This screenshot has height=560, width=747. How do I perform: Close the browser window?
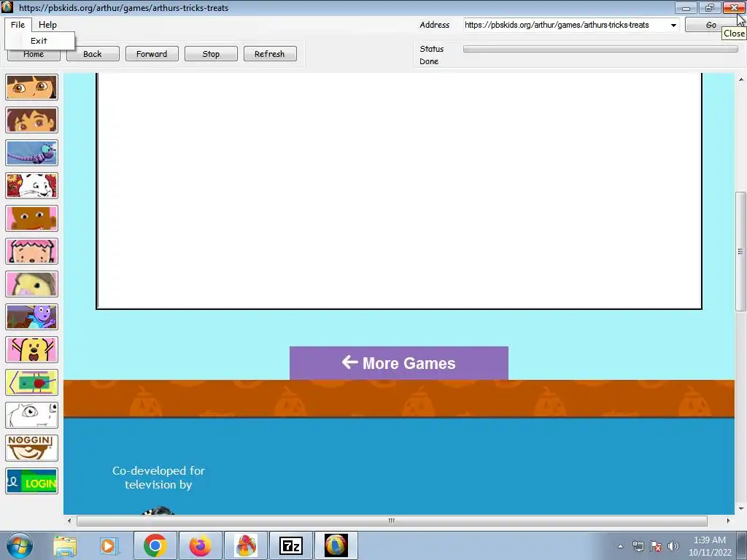click(x=734, y=7)
